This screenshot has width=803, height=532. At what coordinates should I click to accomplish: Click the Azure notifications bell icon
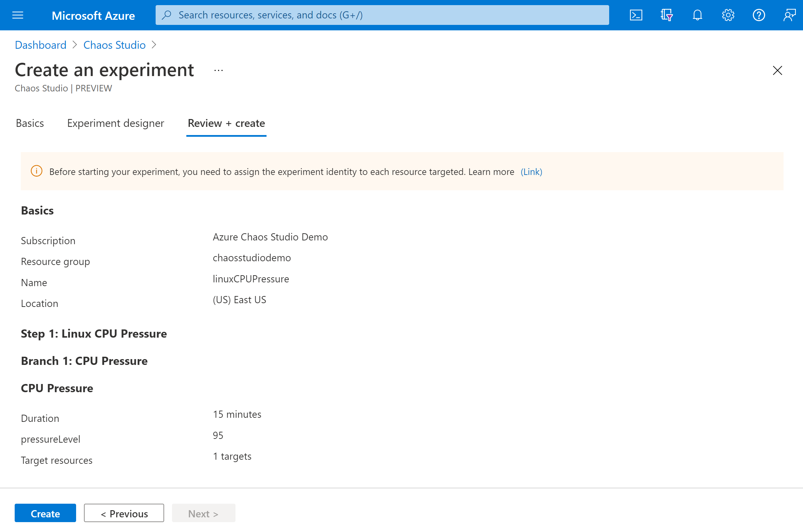point(697,14)
